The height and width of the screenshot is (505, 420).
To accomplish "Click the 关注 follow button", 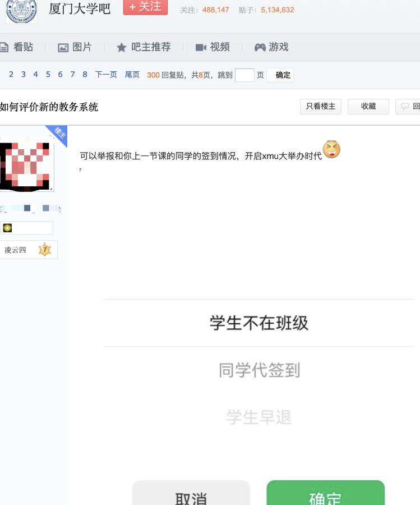I will tap(145, 7).
